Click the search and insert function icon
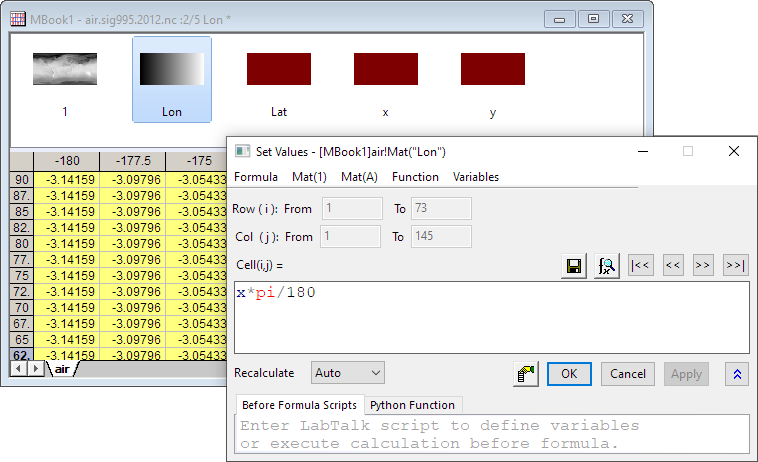Viewport: 758px width, 462px height. point(606,266)
